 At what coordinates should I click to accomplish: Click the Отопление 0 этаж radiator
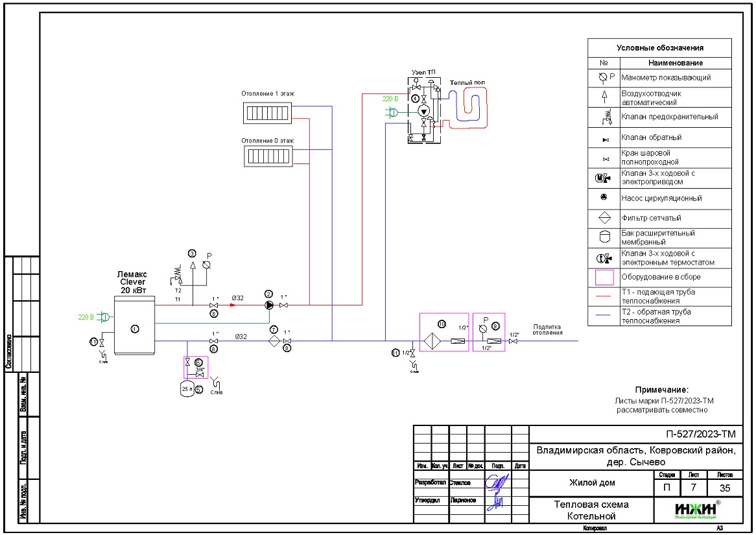(x=267, y=156)
